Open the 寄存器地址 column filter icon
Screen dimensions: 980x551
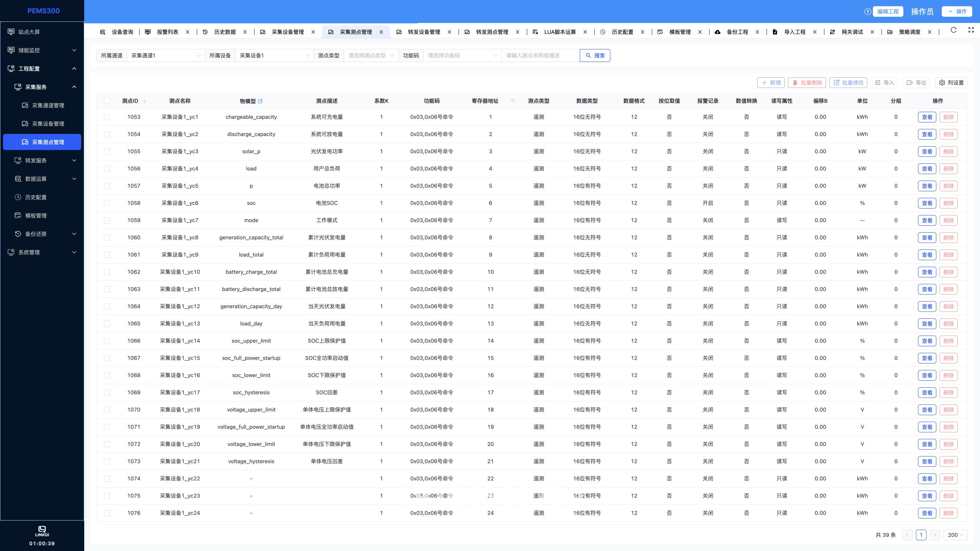point(513,101)
